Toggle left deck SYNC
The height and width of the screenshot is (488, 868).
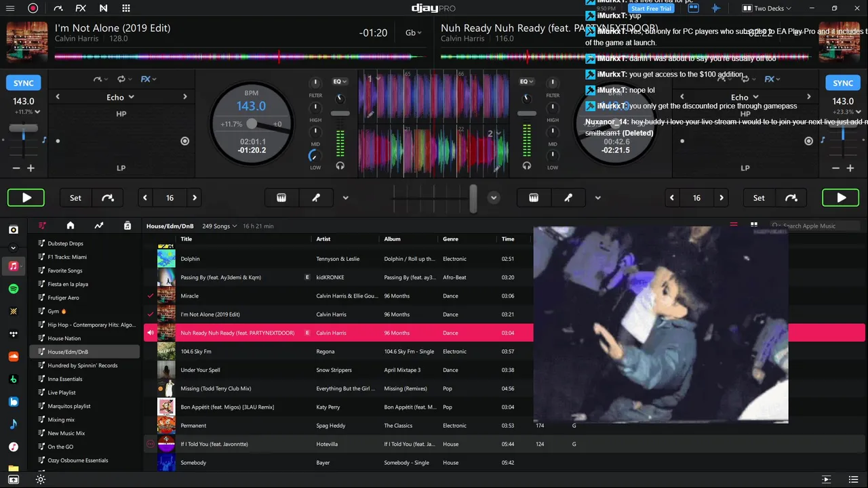coord(24,83)
